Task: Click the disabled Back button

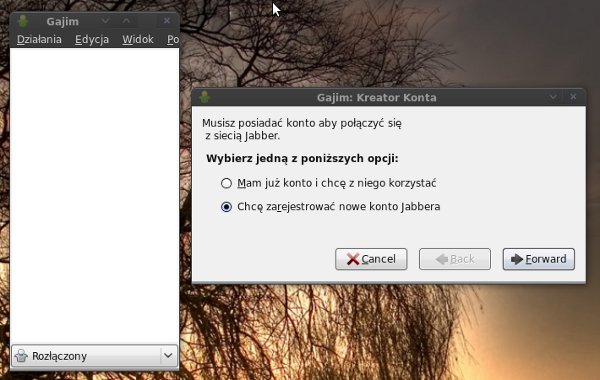Action: pyautogui.click(x=455, y=259)
